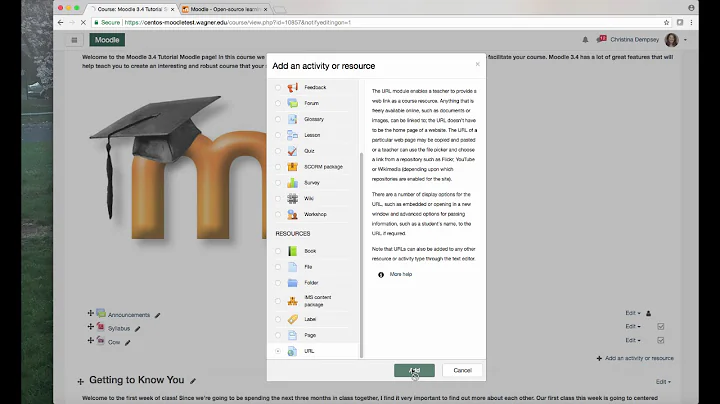Click the More help info icon

(x=381, y=275)
